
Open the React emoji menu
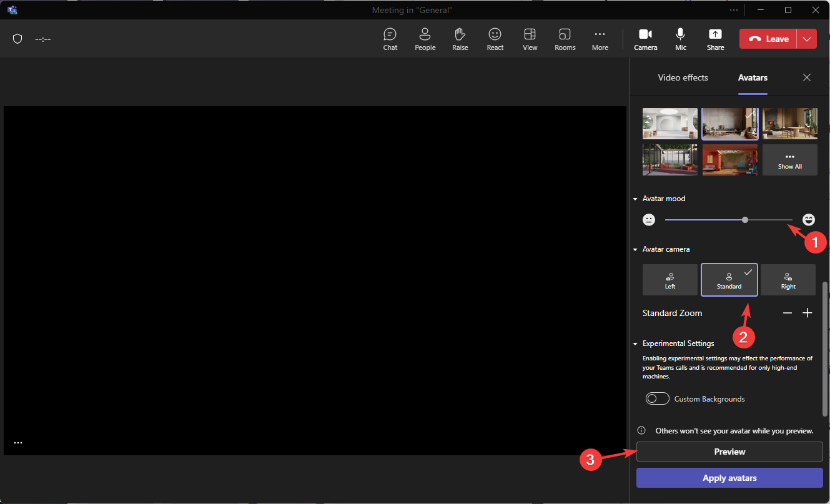click(x=495, y=39)
